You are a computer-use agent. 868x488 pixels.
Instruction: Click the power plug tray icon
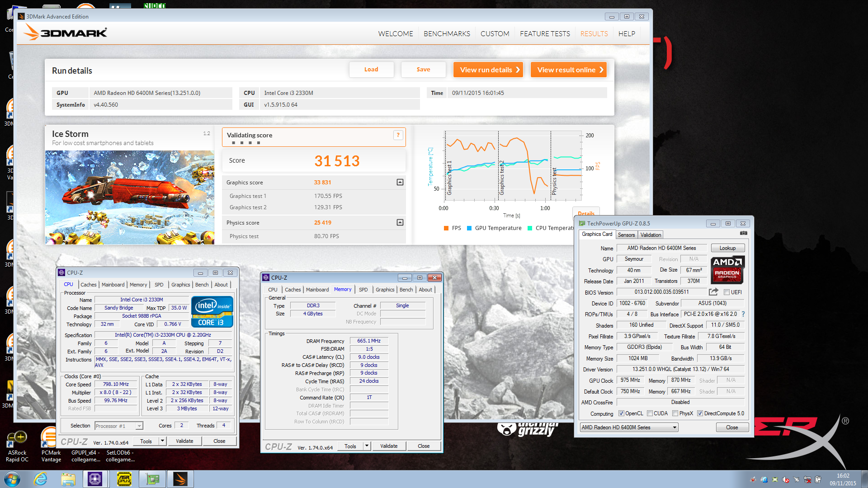818,479
